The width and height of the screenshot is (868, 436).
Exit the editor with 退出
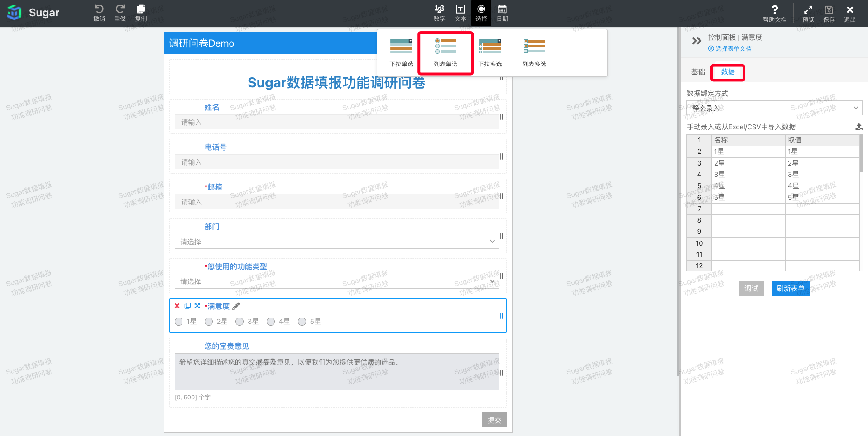[x=850, y=14]
